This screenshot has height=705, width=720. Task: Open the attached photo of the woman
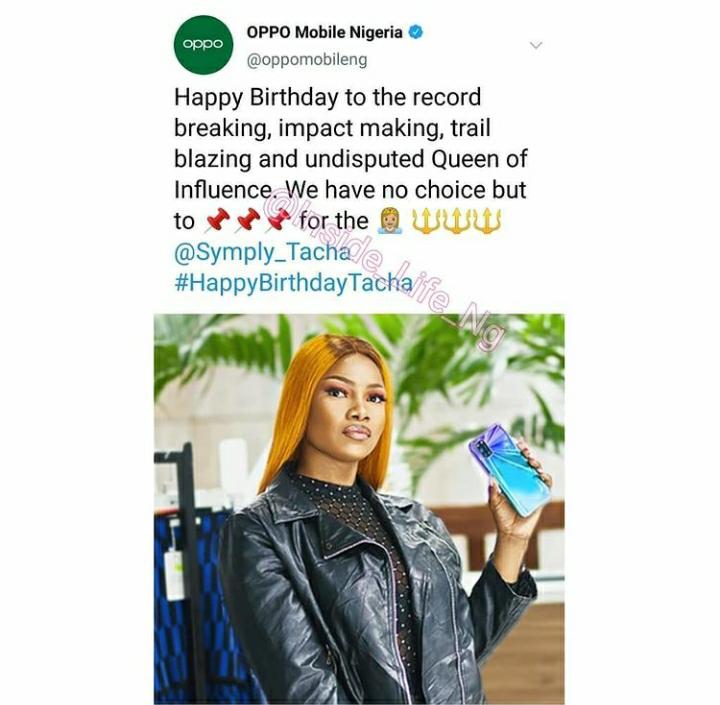coord(359,509)
